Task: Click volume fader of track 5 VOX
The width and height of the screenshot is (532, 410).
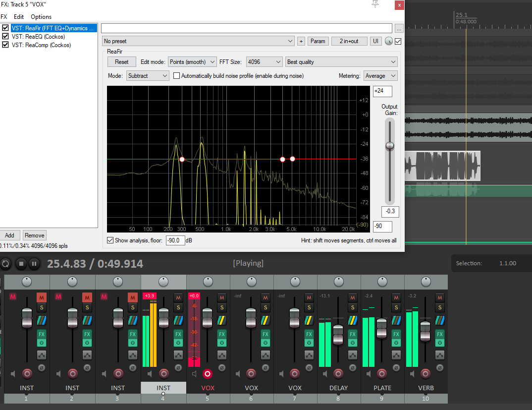Action: coord(208,318)
